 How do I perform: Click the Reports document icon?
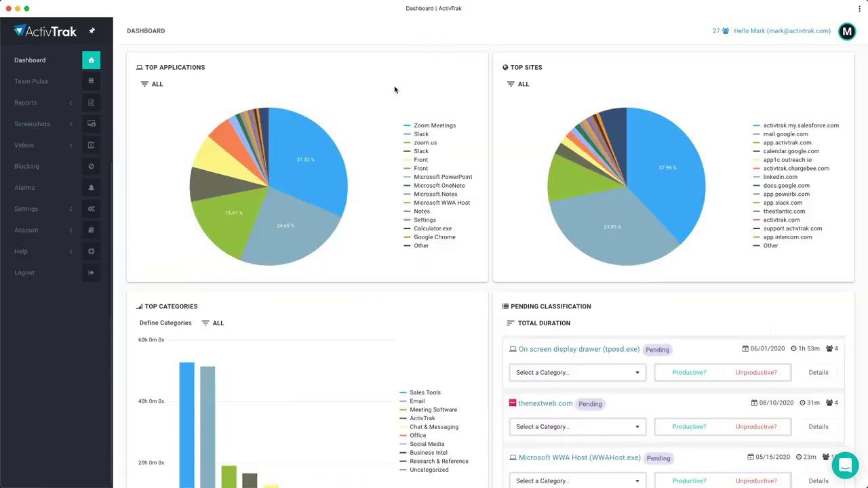[91, 102]
